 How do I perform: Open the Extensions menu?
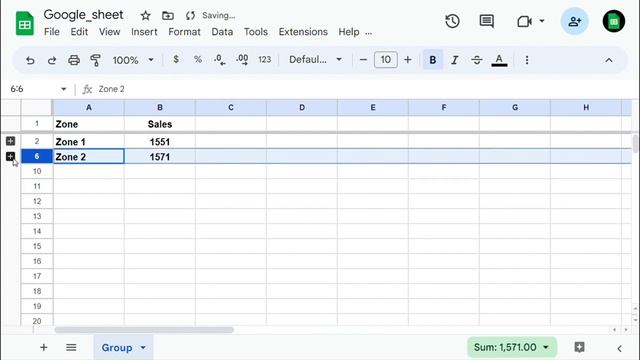click(303, 32)
